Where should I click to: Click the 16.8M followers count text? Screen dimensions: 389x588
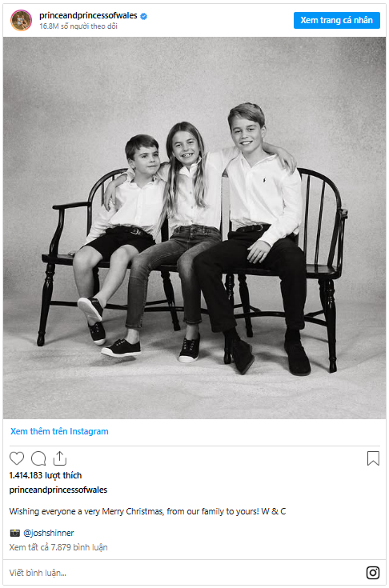[78, 26]
